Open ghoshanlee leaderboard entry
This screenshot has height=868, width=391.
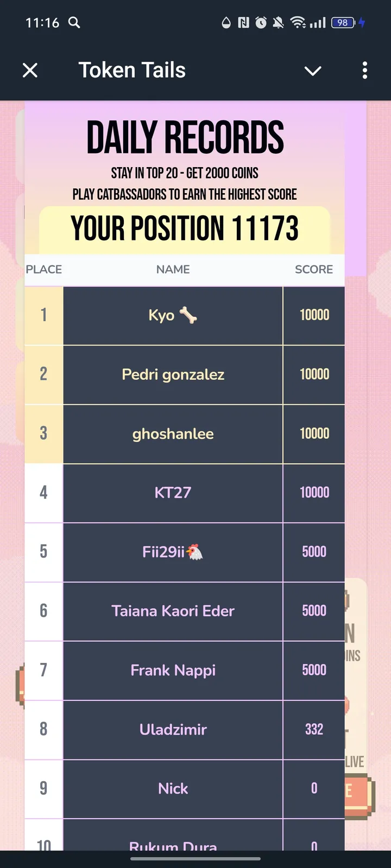pyautogui.click(x=173, y=434)
